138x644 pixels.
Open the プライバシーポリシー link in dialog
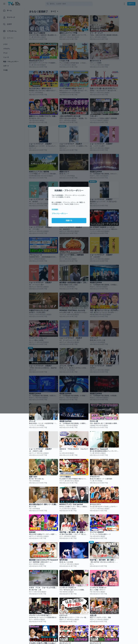point(60,213)
